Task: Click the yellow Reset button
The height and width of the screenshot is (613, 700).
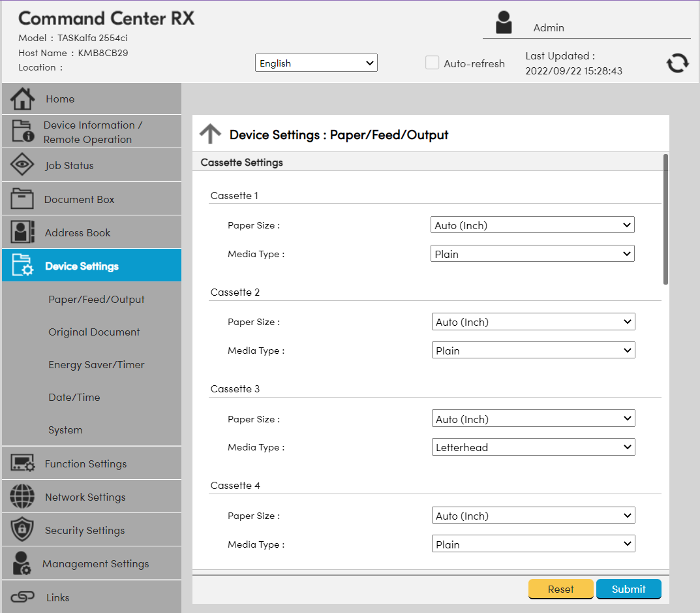Action: click(x=560, y=589)
